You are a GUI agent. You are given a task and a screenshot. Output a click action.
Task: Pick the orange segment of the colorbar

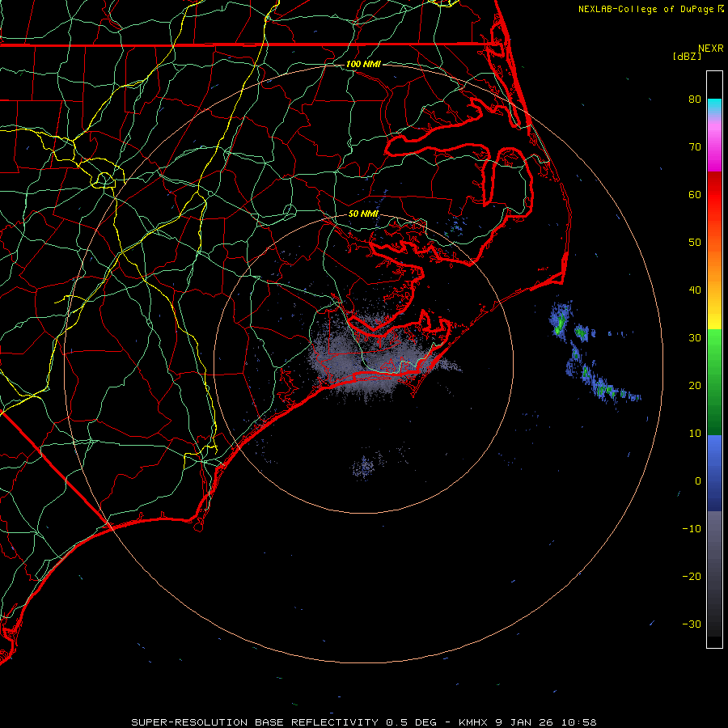pyautogui.click(x=714, y=260)
